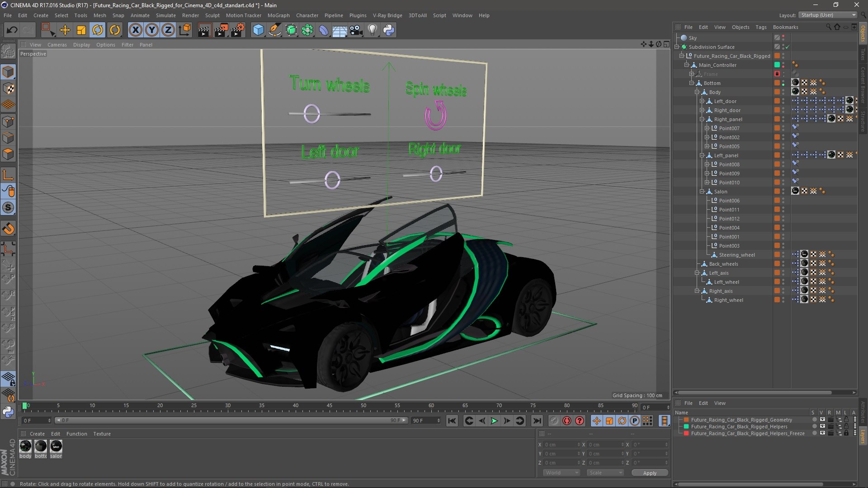Click the Apply button
This screenshot has height=488, width=868.
click(650, 473)
